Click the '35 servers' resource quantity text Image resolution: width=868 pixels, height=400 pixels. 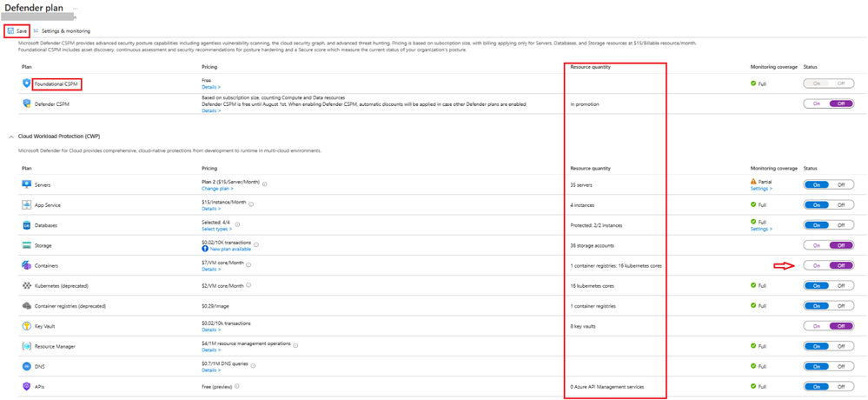(x=582, y=184)
